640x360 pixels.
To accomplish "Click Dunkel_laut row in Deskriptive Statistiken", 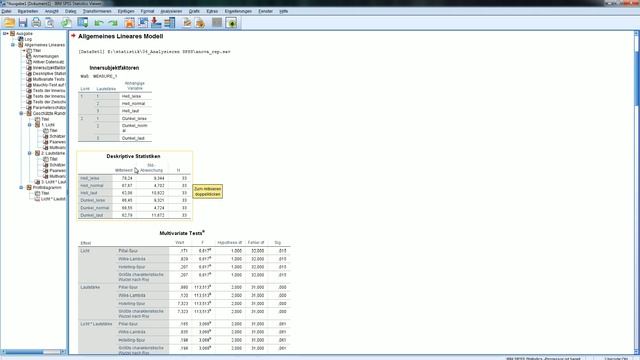I will click(x=134, y=215).
